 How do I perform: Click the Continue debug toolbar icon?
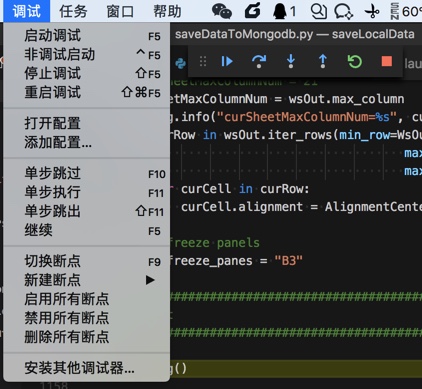pyautogui.click(x=227, y=62)
